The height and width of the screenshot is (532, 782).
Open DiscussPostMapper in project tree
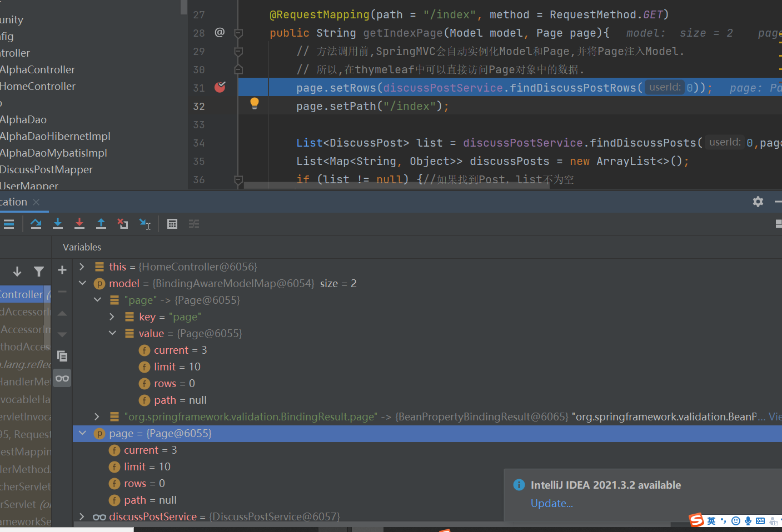click(46, 169)
